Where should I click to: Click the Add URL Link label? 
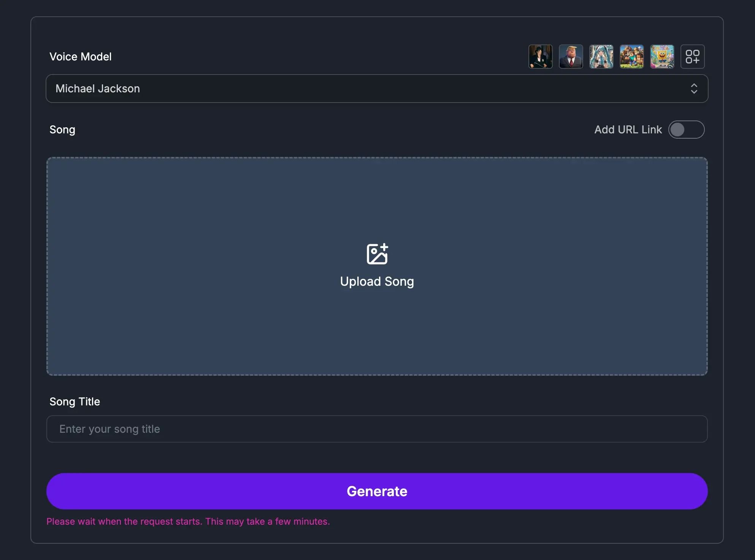click(x=628, y=130)
